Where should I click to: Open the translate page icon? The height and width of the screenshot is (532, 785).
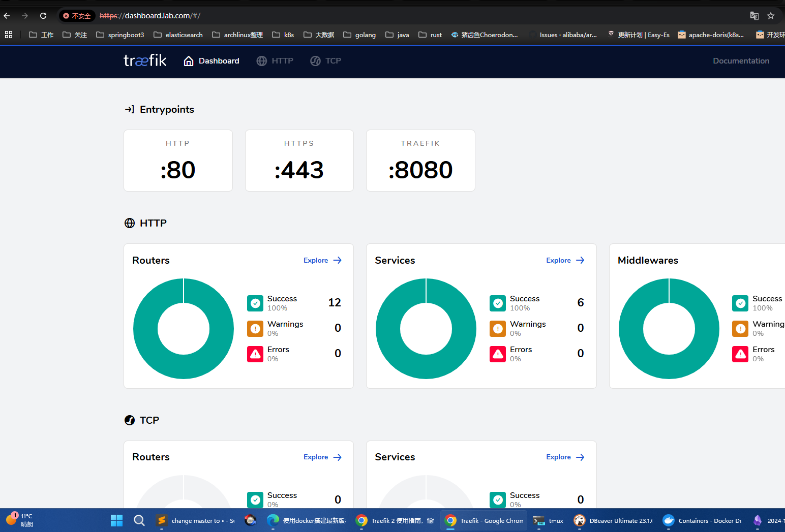point(754,16)
